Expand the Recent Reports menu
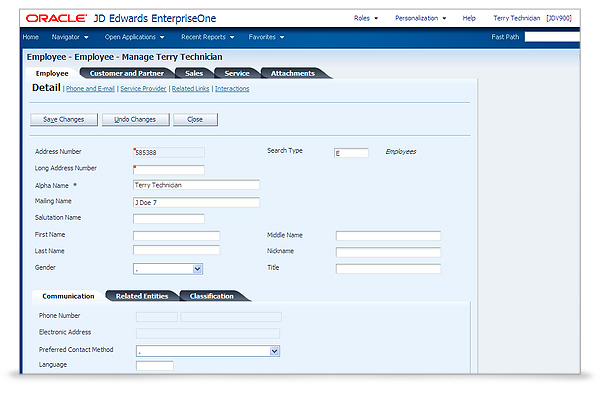 point(207,37)
